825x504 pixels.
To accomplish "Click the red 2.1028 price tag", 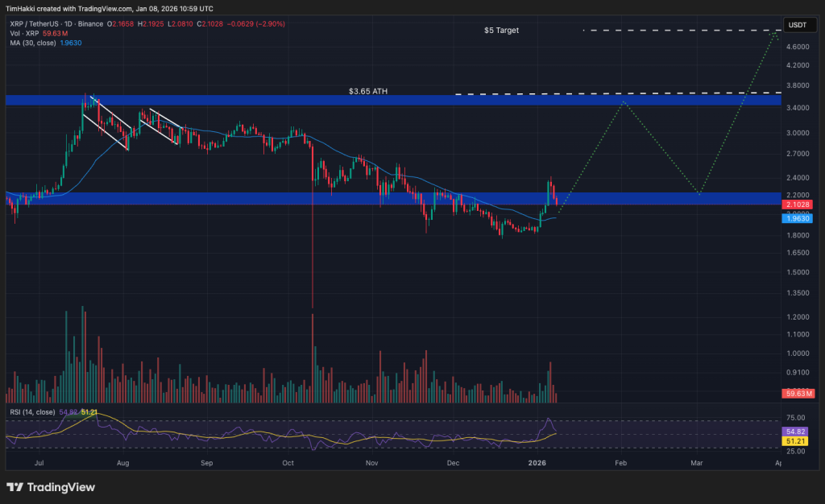I will tap(797, 205).
